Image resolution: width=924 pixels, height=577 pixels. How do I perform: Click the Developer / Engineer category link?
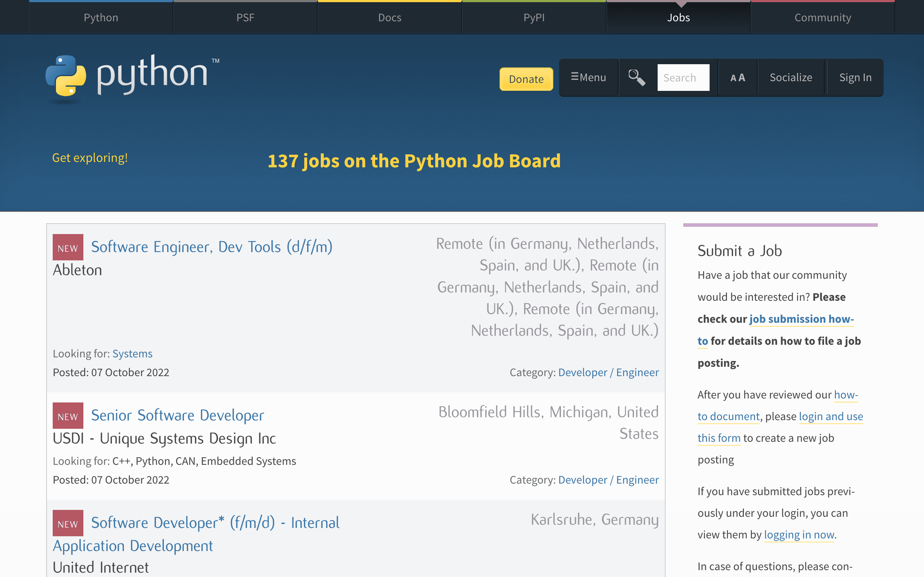tap(608, 372)
